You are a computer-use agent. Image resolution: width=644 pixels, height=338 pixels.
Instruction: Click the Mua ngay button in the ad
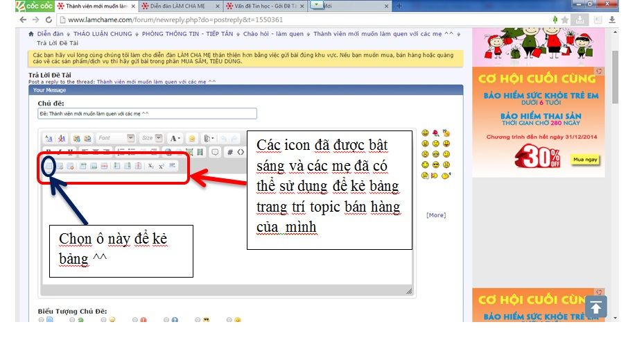[x=584, y=159]
